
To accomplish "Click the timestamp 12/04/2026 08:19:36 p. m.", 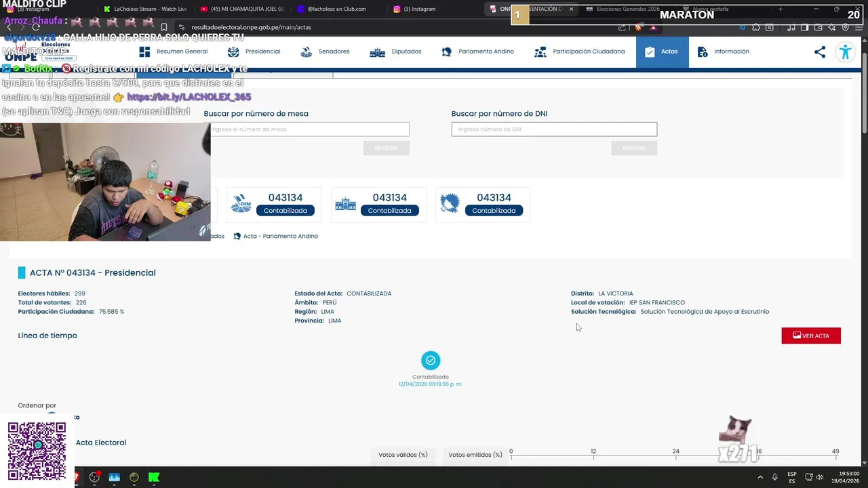I will coord(431,384).
